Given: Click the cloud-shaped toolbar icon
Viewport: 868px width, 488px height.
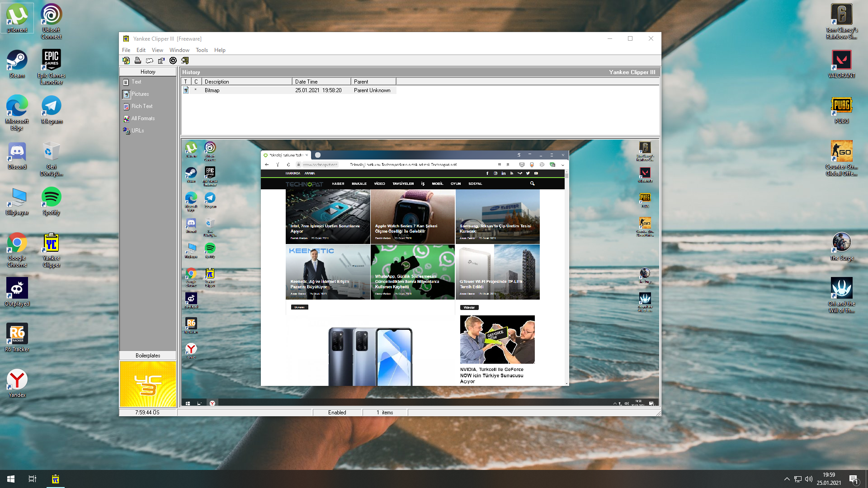Looking at the screenshot, I should click(x=150, y=61).
